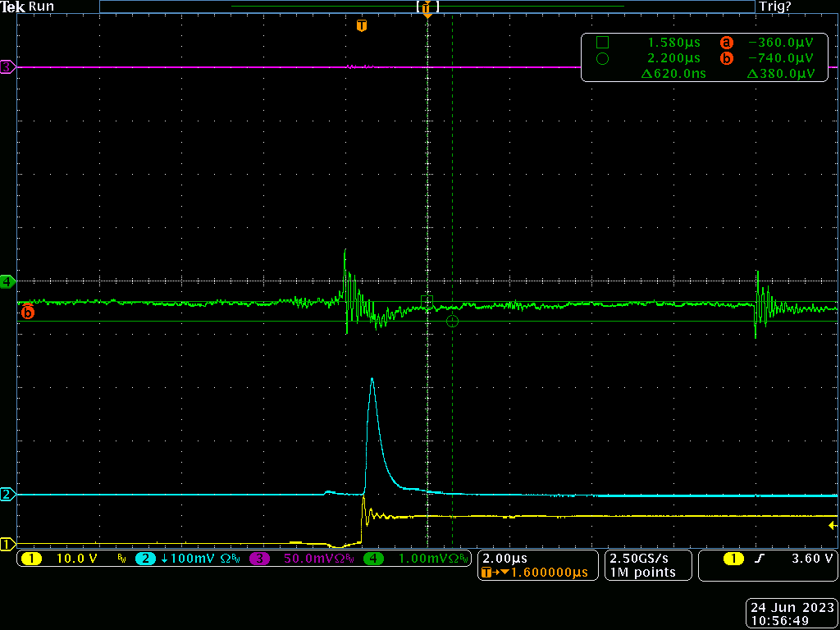
Task: Click the square cursor marker on the green waveform
Action: pyautogui.click(x=427, y=302)
